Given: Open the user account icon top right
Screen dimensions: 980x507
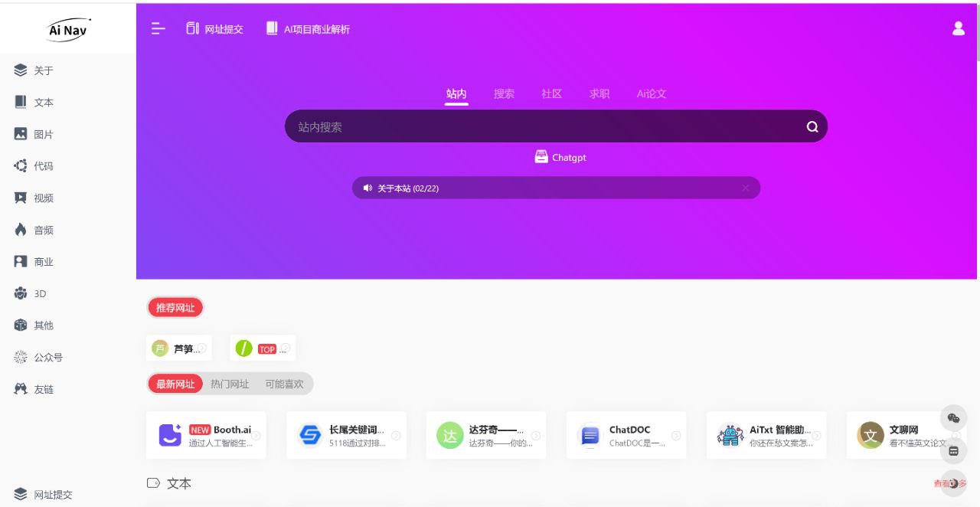Looking at the screenshot, I should 958,28.
